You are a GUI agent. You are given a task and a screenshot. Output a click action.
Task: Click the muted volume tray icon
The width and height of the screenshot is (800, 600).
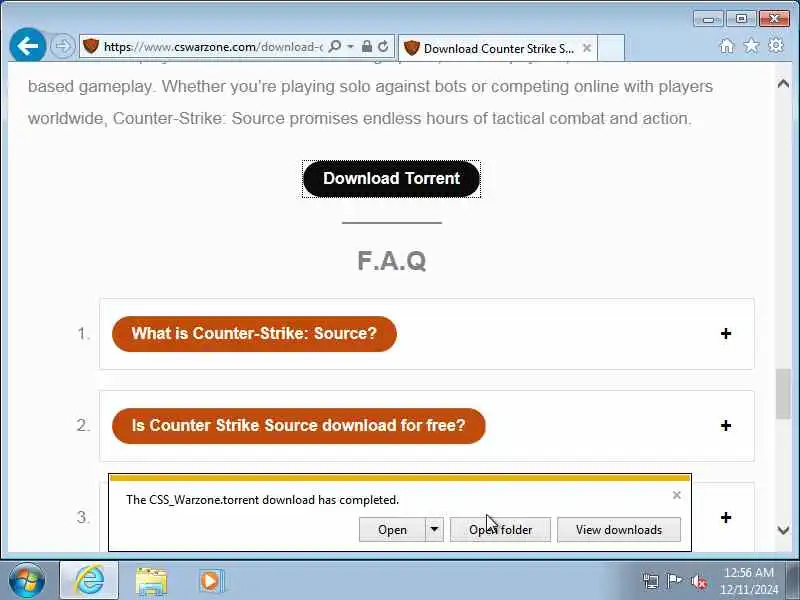tap(698, 581)
